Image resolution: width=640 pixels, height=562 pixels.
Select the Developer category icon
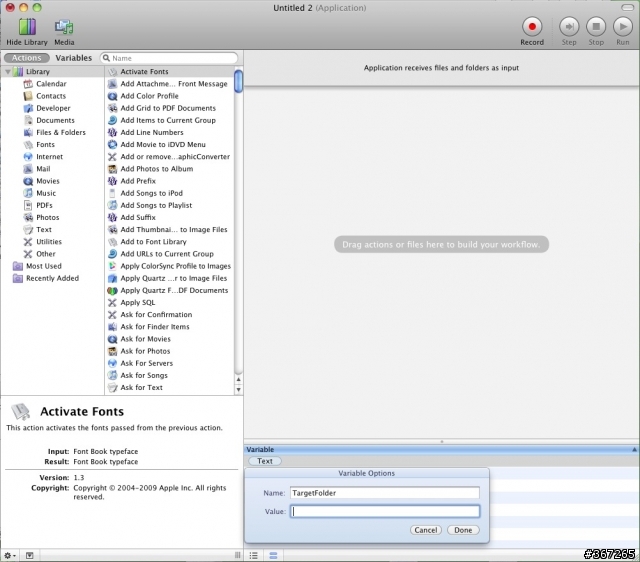28,108
